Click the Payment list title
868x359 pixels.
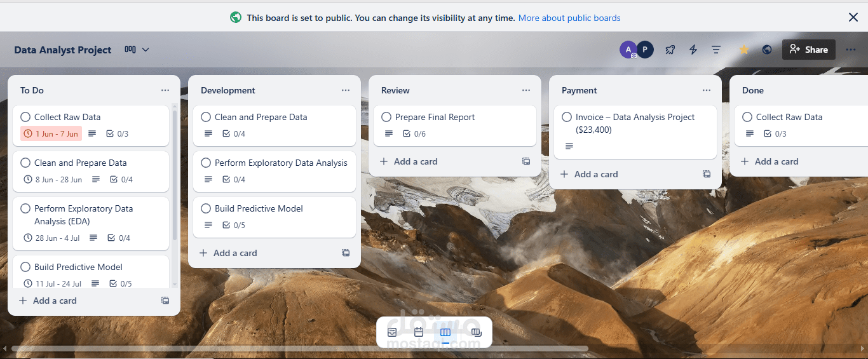click(580, 90)
